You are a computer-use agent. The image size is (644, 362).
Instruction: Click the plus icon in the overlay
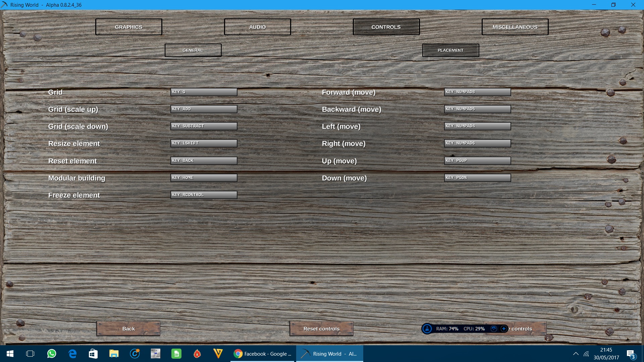(504, 329)
